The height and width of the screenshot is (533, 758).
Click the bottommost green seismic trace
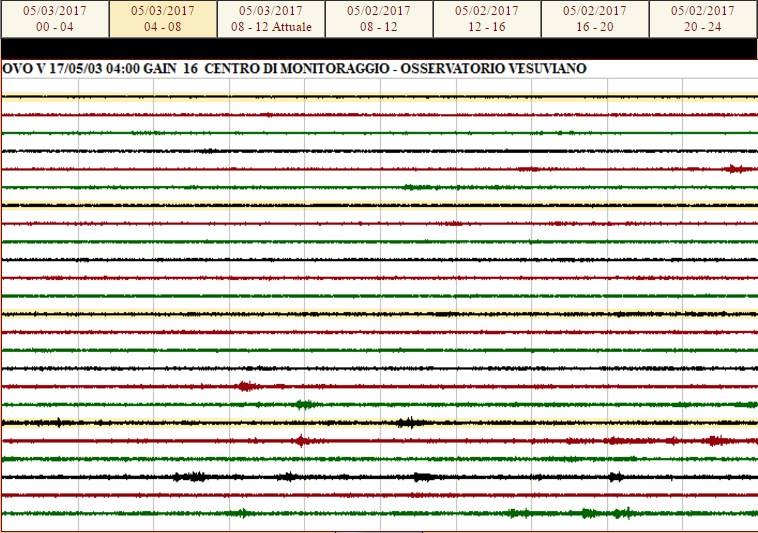(x=379, y=514)
